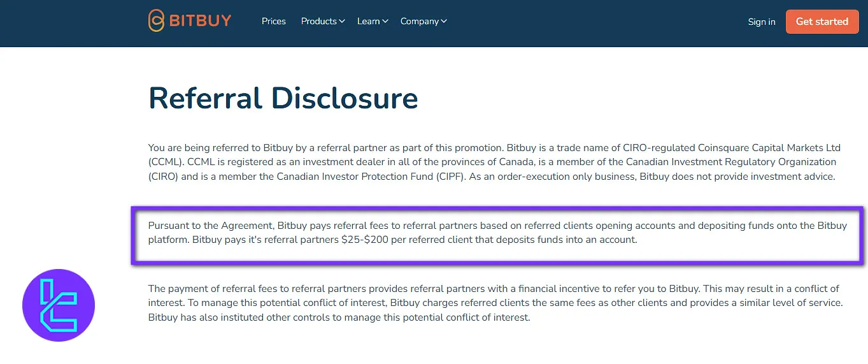868x364 pixels.
Task: Expand the chevron next to Learn
Action: 385,21
